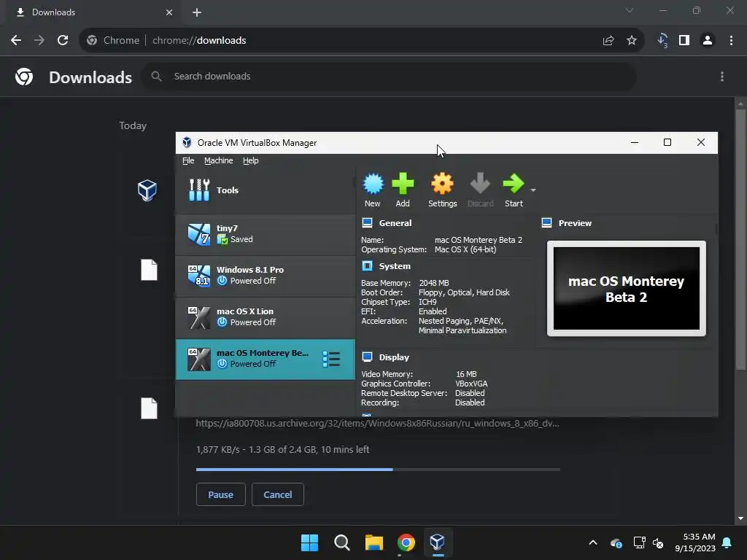
Task: Click the Chrome back arrow
Action: 16,40
